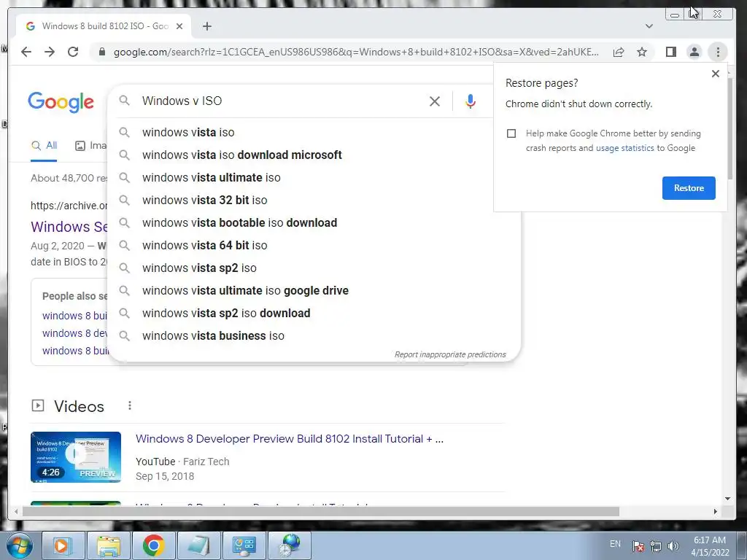This screenshot has height=560, width=747.
Task: Click the horizontal scrollbar left arrow
Action: click(x=16, y=511)
